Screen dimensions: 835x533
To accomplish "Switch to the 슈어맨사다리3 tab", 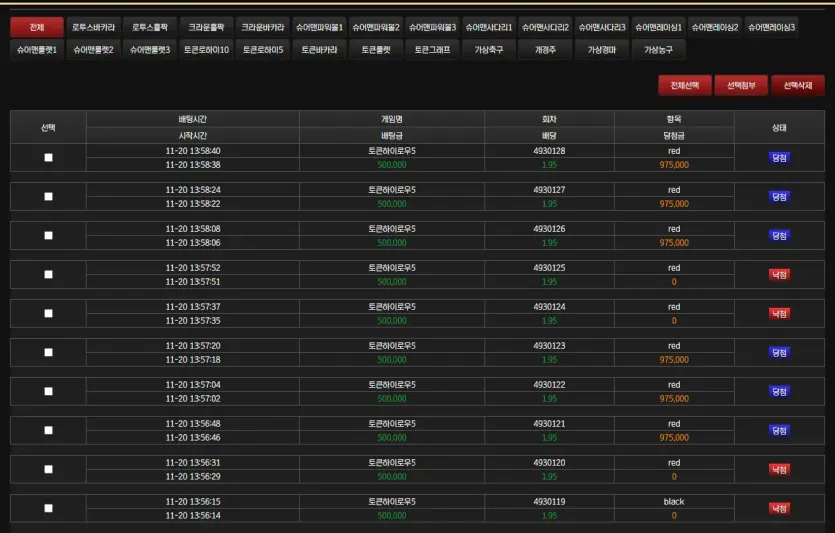I will [x=601, y=27].
